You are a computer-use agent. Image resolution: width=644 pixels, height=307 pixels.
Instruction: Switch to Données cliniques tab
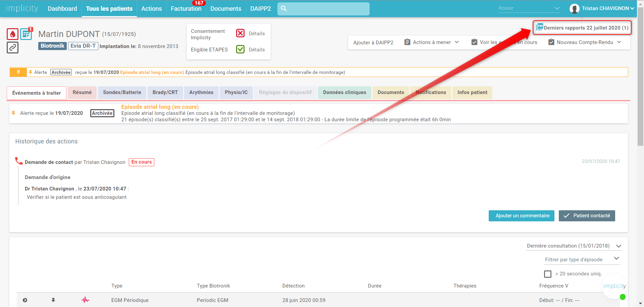345,92
